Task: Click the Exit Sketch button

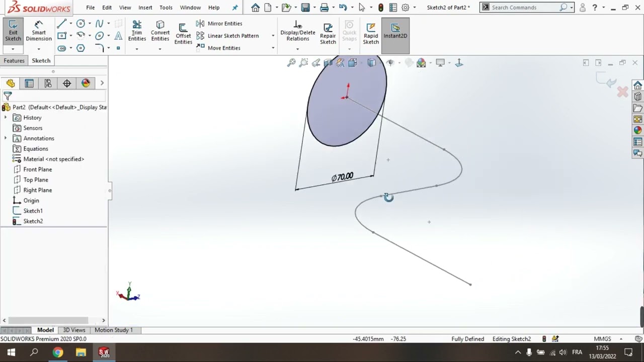Action: point(13,31)
